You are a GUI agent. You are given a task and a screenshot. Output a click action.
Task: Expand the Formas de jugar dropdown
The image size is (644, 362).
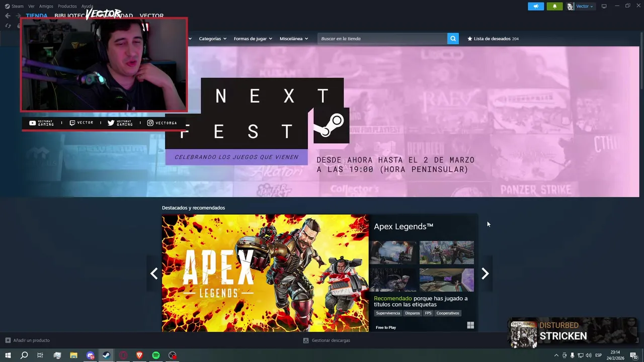253,38
